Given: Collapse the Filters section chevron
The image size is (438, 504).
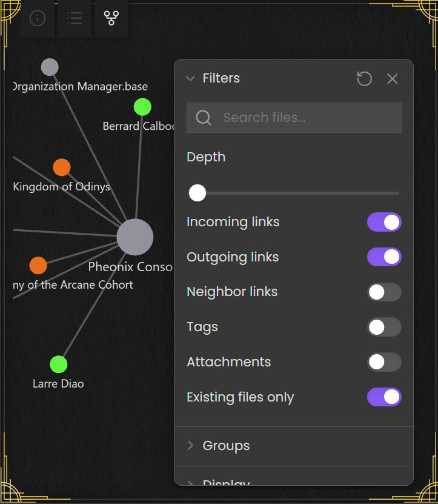Looking at the screenshot, I should [190, 78].
